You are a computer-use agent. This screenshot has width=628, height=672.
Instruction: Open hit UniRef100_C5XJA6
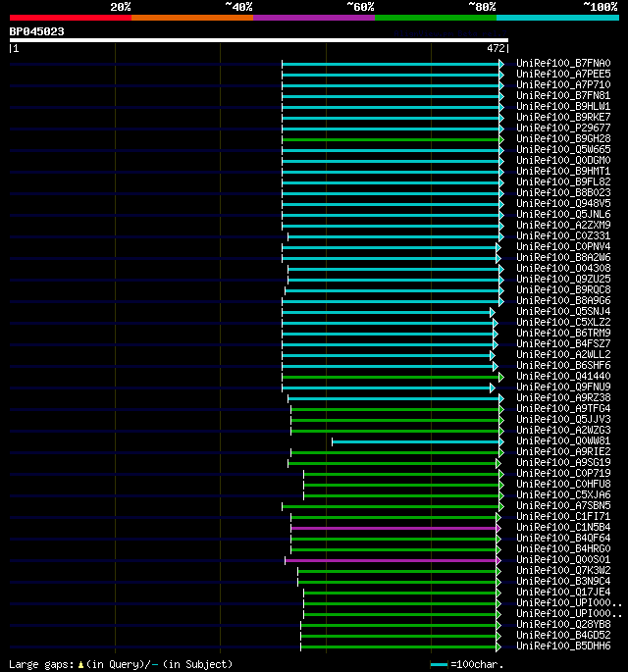tap(563, 494)
